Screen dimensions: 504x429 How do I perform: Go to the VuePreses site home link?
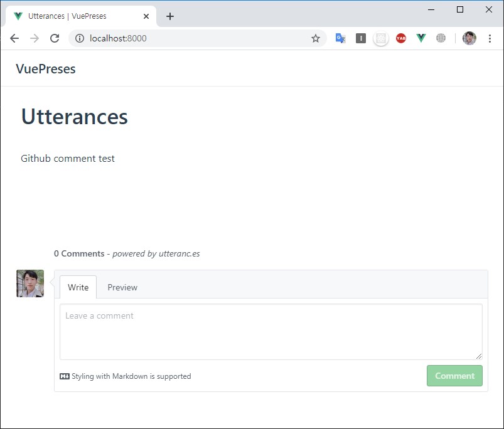[x=46, y=69]
